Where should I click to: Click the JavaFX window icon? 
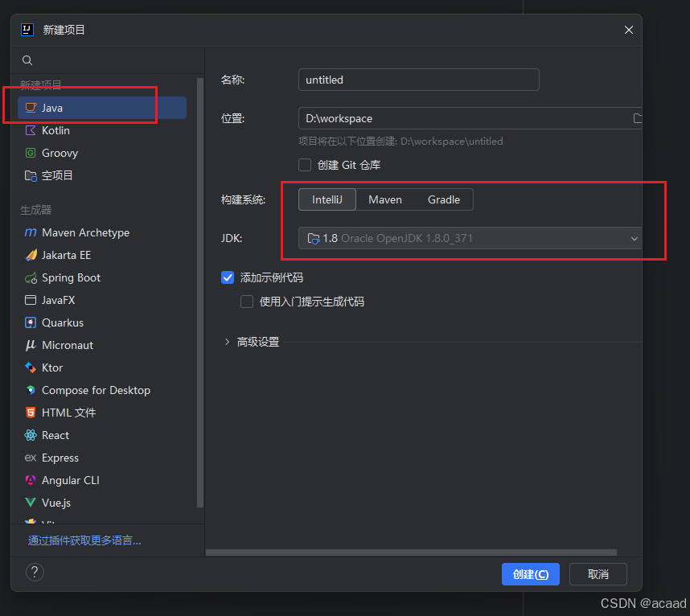[x=31, y=300]
